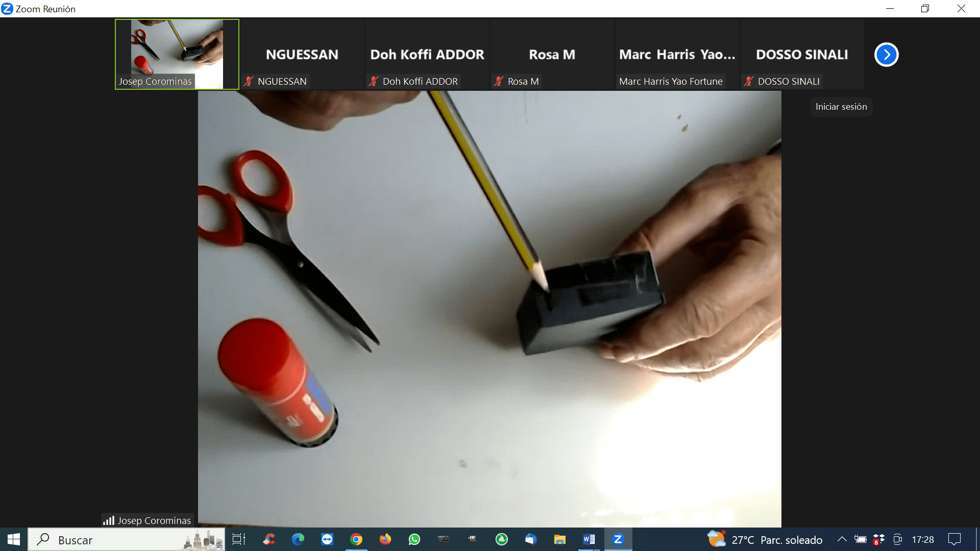
Task: Open TeamViewer from the taskbar
Action: tap(327, 539)
